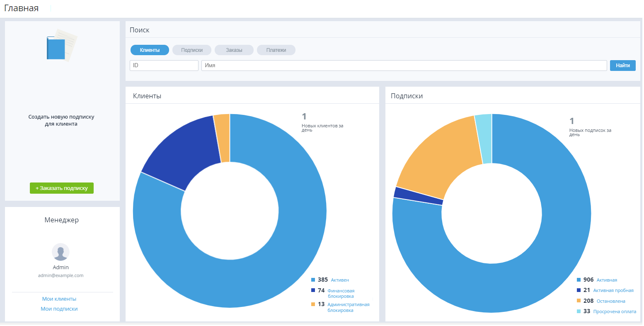Open the Мои клиенты link
The image size is (644, 326).
pyautogui.click(x=59, y=299)
